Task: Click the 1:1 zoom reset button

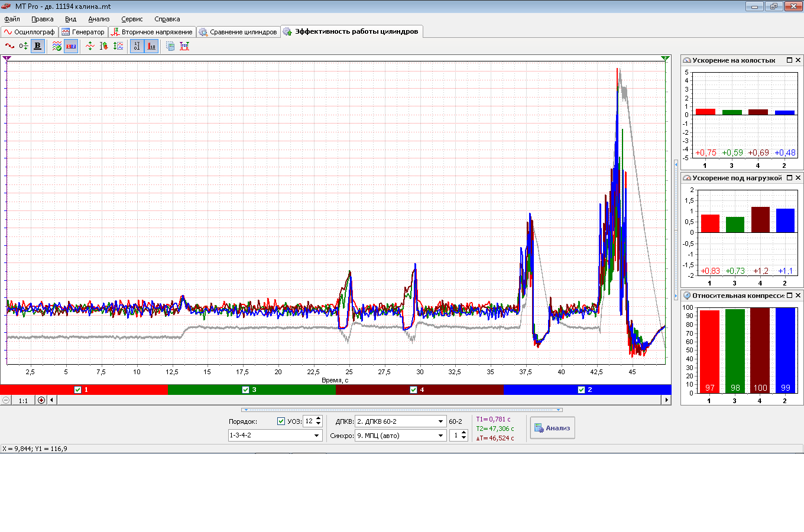Action: pyautogui.click(x=23, y=400)
